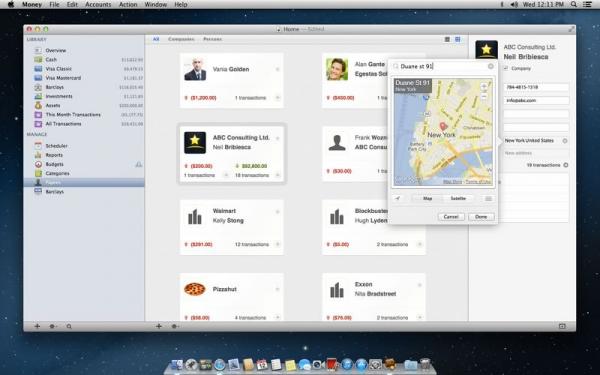
Task: Switch to the list view icon
Action: [x=447, y=39]
